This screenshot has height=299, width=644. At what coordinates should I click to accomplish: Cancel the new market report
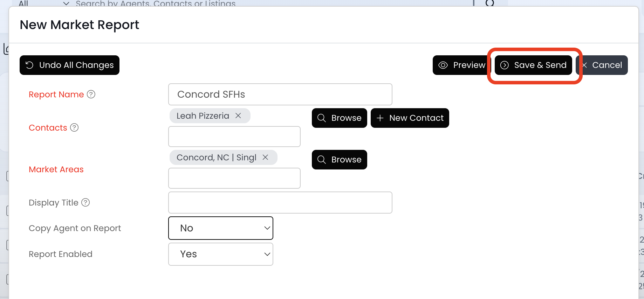[x=602, y=65]
